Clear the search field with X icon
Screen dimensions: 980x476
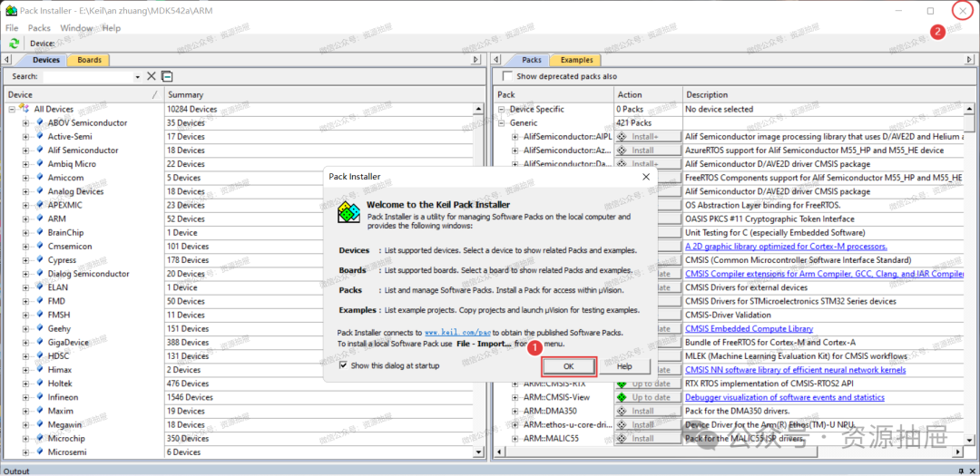click(x=152, y=76)
